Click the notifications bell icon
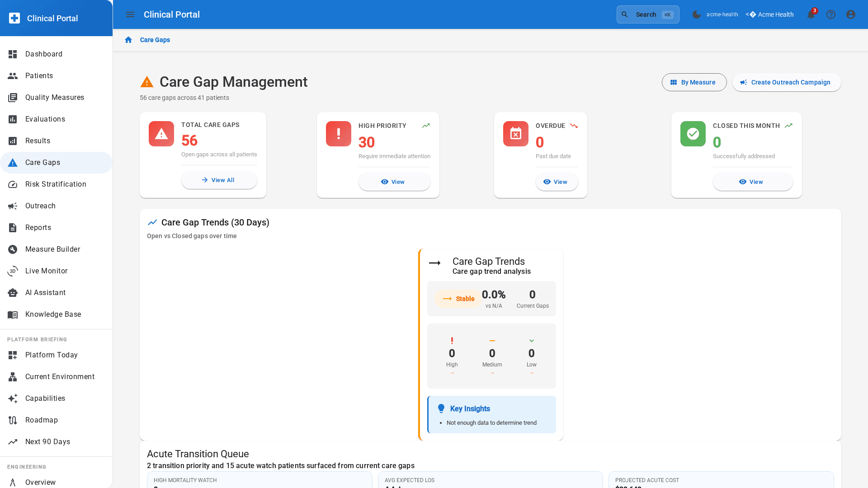 pyautogui.click(x=811, y=15)
